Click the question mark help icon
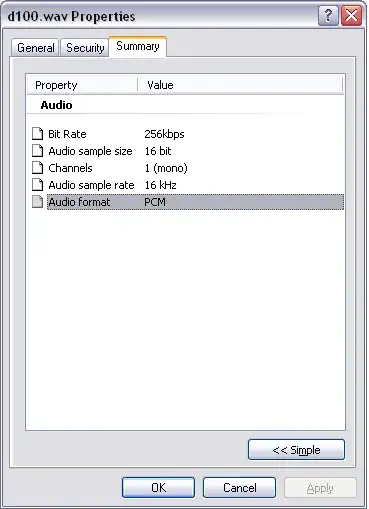This screenshot has width=369, height=509. (328, 15)
